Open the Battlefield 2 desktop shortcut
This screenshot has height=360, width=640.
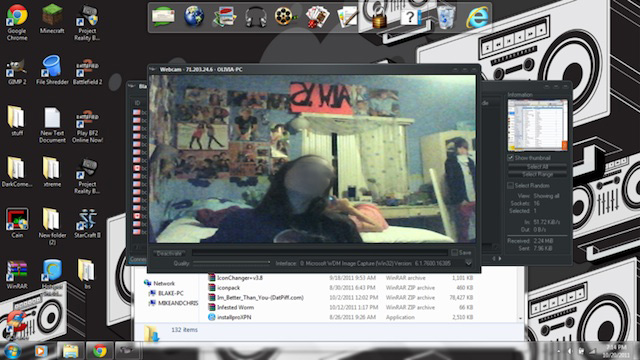87,72
